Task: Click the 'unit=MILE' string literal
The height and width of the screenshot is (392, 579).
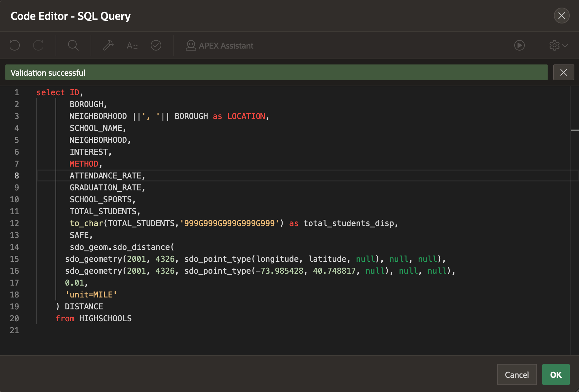Action: click(91, 295)
